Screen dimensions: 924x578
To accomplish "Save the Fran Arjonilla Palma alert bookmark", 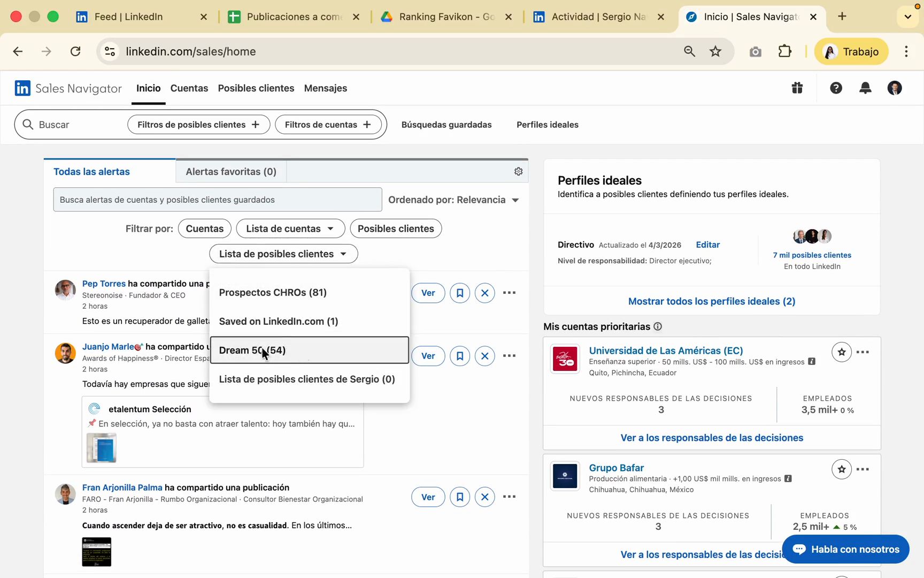I will [x=460, y=497].
